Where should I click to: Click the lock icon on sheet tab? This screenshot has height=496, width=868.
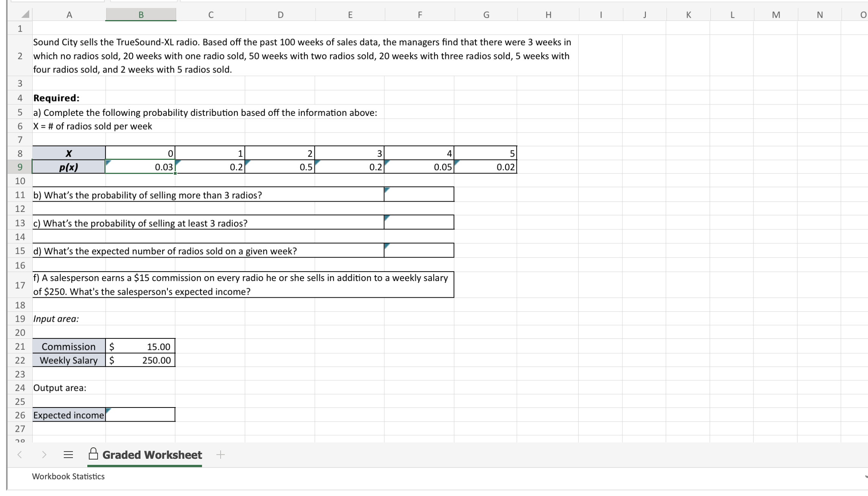tap(93, 454)
